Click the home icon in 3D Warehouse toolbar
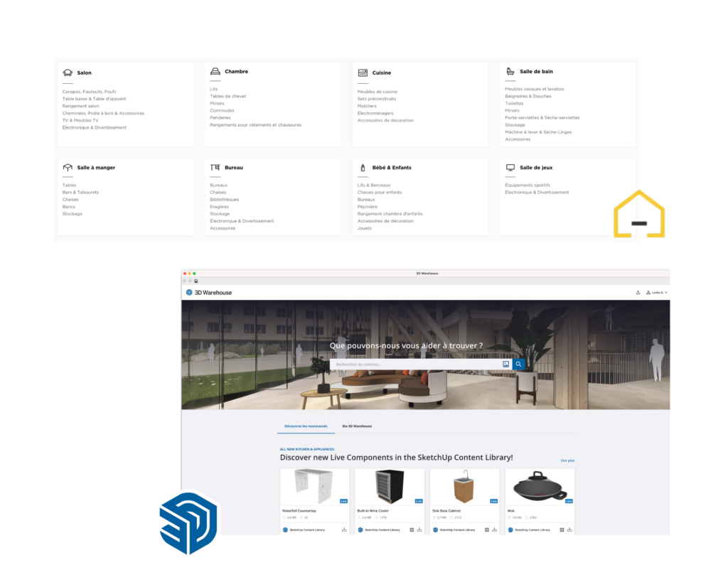The height and width of the screenshot is (582, 728). click(196, 281)
